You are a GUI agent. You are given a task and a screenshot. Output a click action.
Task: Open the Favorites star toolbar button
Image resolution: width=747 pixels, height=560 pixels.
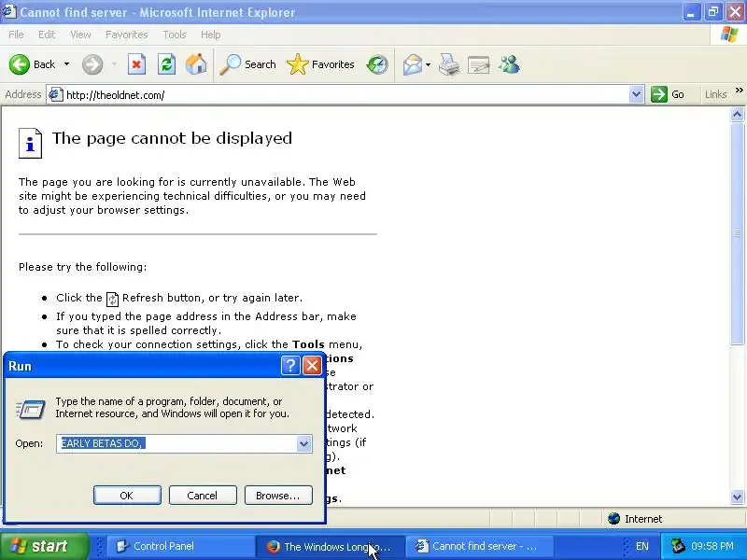(320, 64)
